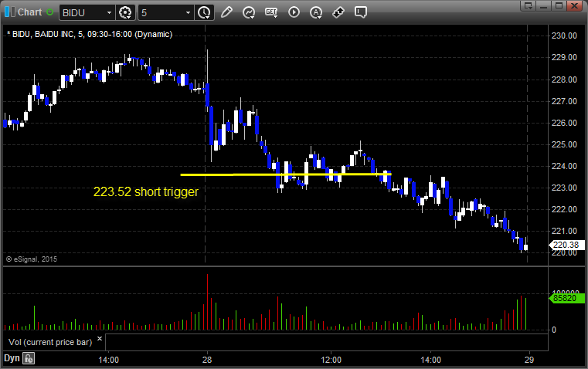
Task: Click the 225.00 price axis label
Action: 564,144
